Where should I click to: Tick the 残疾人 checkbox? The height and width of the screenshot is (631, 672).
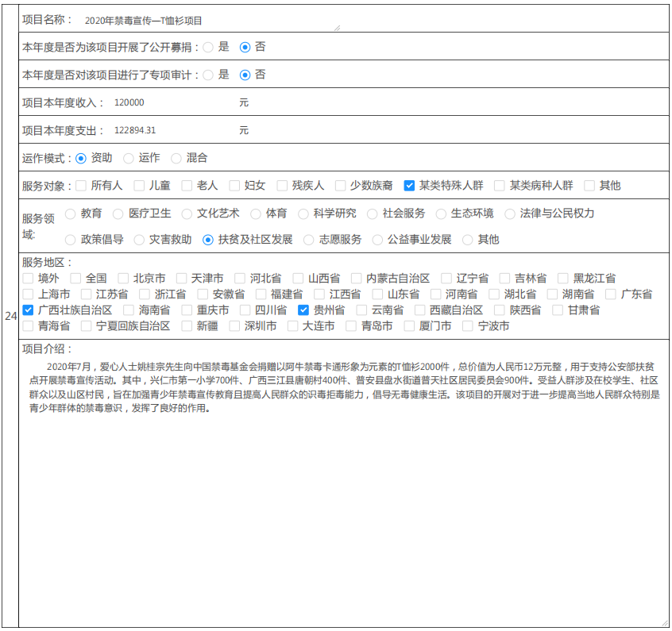coord(282,186)
